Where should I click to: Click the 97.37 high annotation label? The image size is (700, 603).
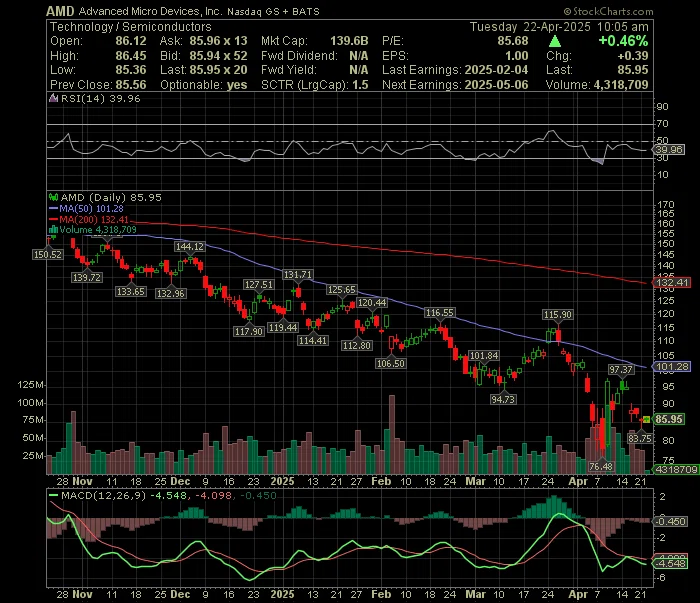pyautogui.click(x=621, y=370)
